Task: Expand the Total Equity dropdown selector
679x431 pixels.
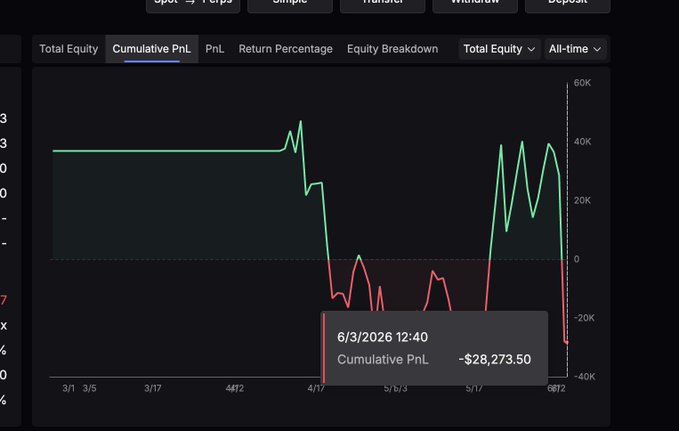Action: tap(499, 49)
